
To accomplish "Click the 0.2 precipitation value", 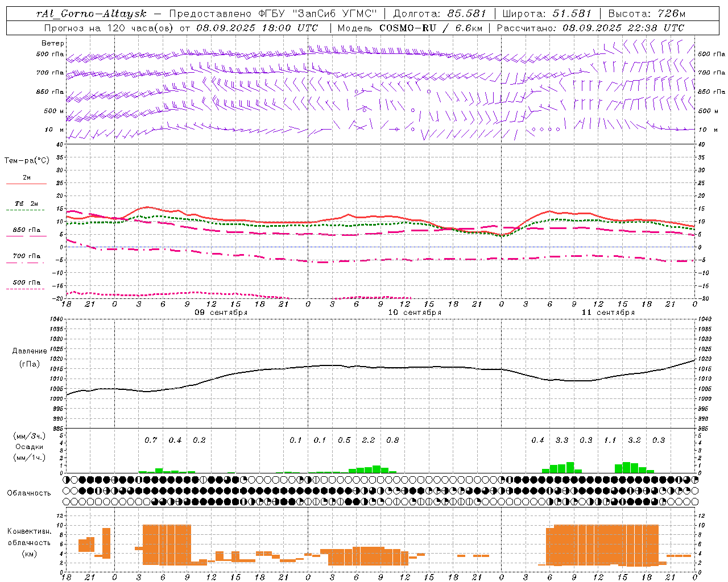I will tap(199, 440).
